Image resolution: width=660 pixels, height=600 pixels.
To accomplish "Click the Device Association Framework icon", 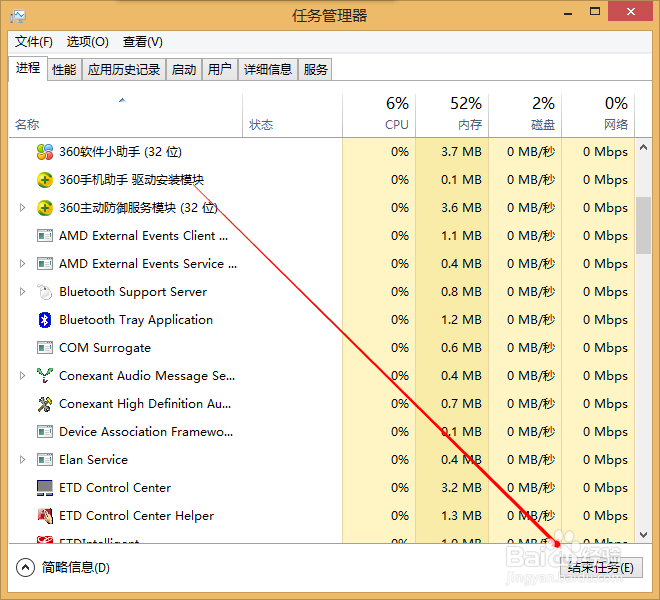I will 45,432.
